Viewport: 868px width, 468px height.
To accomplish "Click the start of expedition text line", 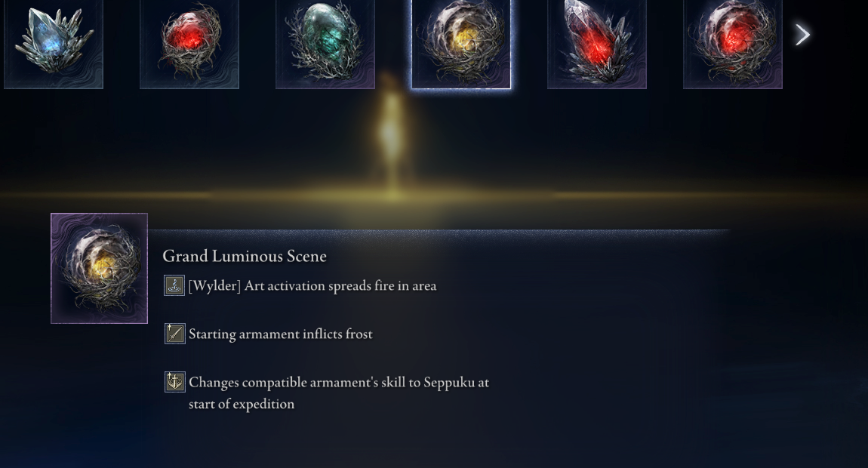I will [242, 404].
